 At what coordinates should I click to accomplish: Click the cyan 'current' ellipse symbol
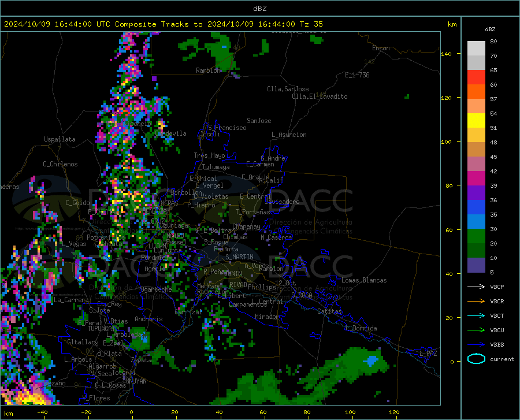click(x=476, y=359)
